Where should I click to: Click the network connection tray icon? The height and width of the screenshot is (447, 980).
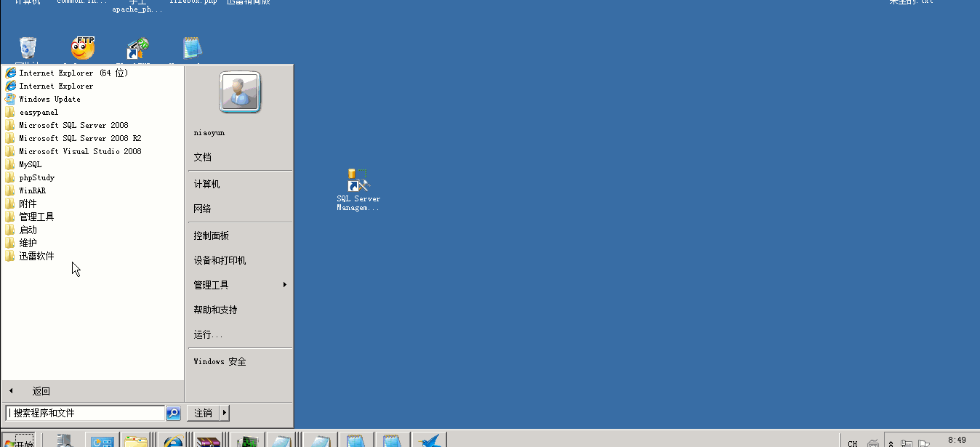click(907, 443)
